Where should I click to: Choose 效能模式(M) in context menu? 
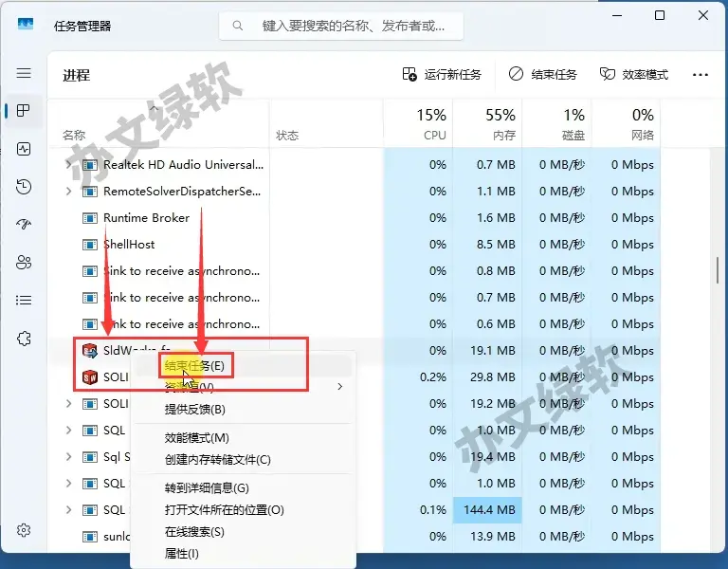point(242,438)
